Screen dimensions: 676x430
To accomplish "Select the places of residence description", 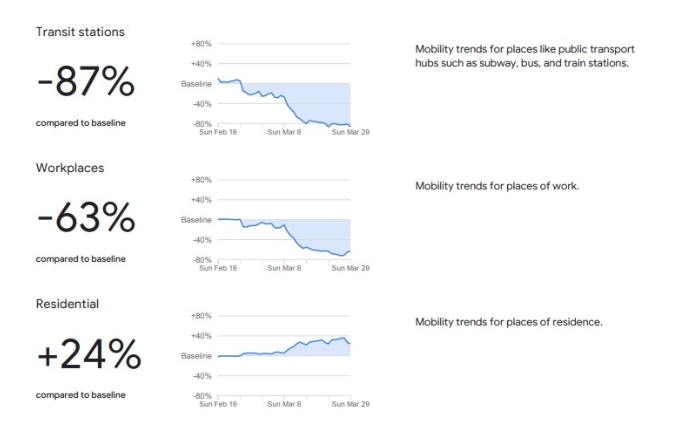I will [508, 322].
